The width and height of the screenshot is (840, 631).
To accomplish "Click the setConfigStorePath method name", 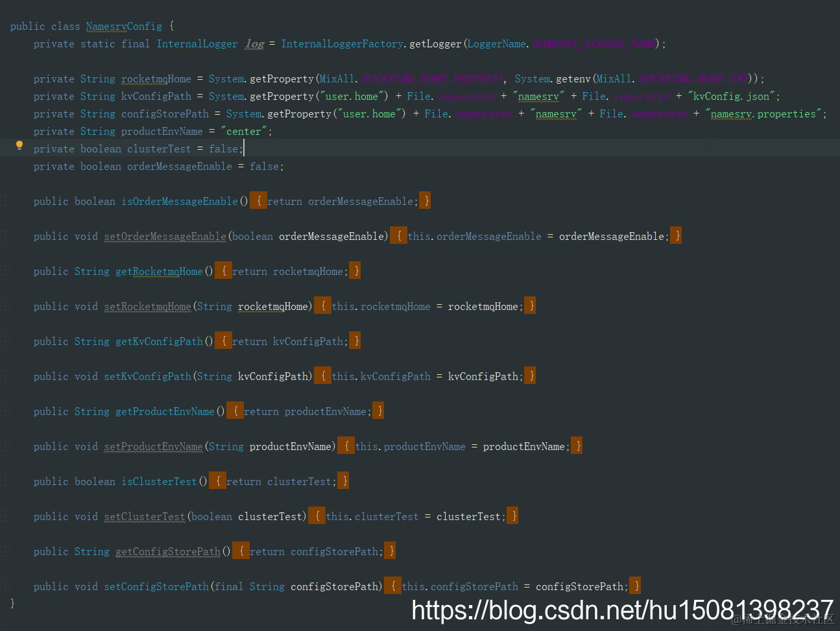I will 156,586.
